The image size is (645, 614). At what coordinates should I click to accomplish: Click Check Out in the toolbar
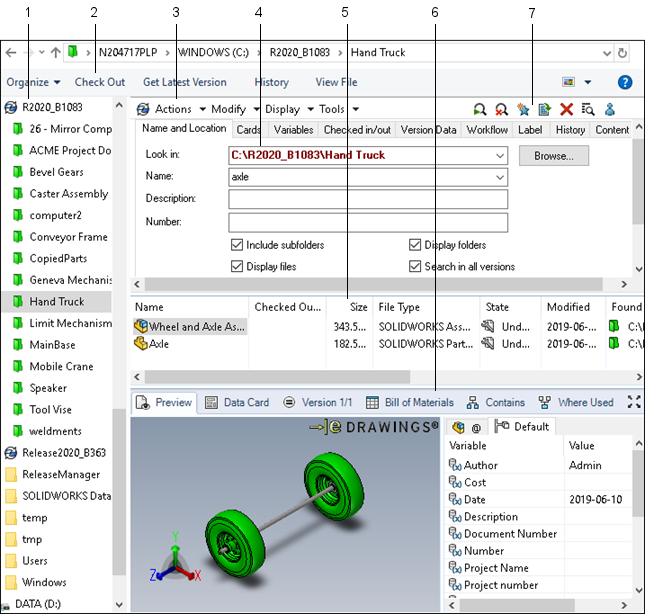pyautogui.click(x=100, y=82)
